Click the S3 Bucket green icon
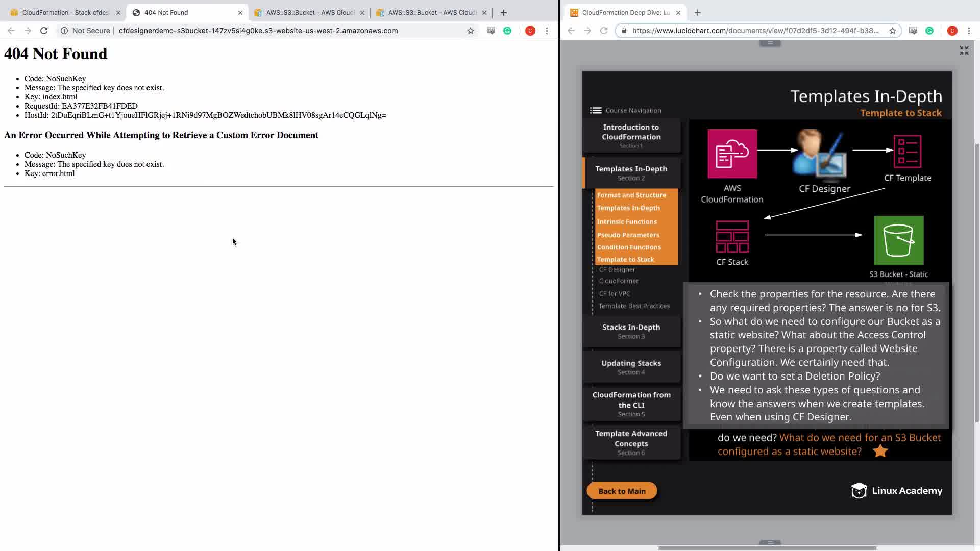The width and height of the screenshot is (980, 551). (x=898, y=240)
